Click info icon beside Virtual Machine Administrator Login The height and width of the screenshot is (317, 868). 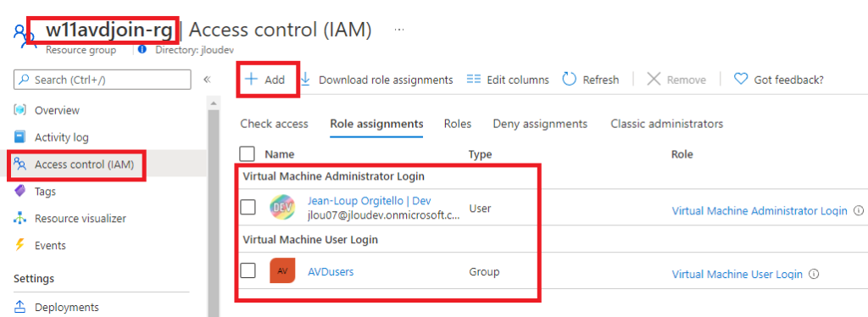pyautogui.click(x=859, y=211)
